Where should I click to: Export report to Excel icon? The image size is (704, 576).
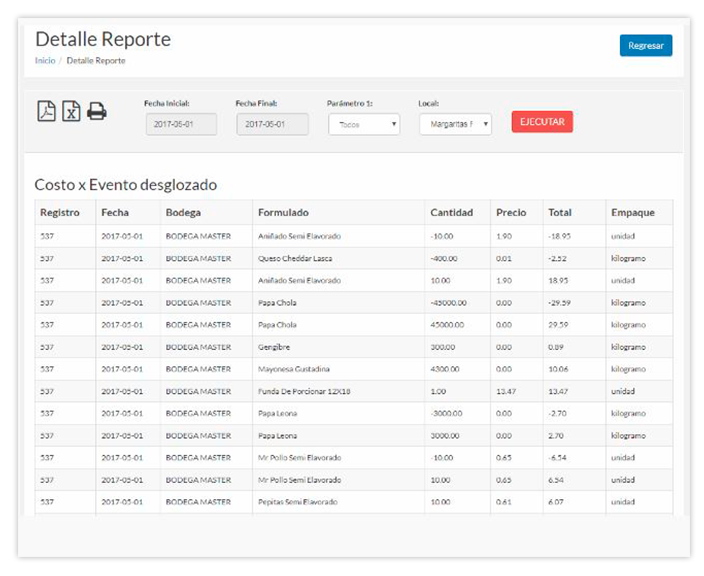[x=71, y=111]
